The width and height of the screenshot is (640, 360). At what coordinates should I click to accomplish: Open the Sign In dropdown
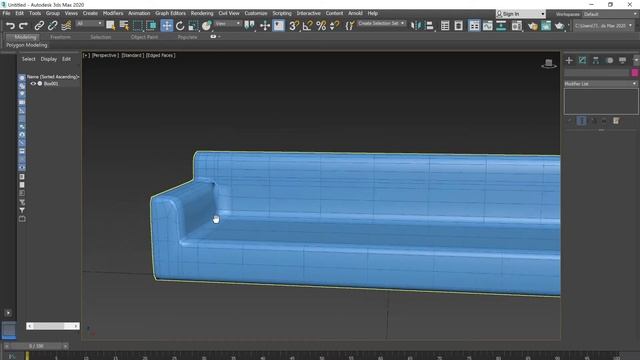coord(520,14)
